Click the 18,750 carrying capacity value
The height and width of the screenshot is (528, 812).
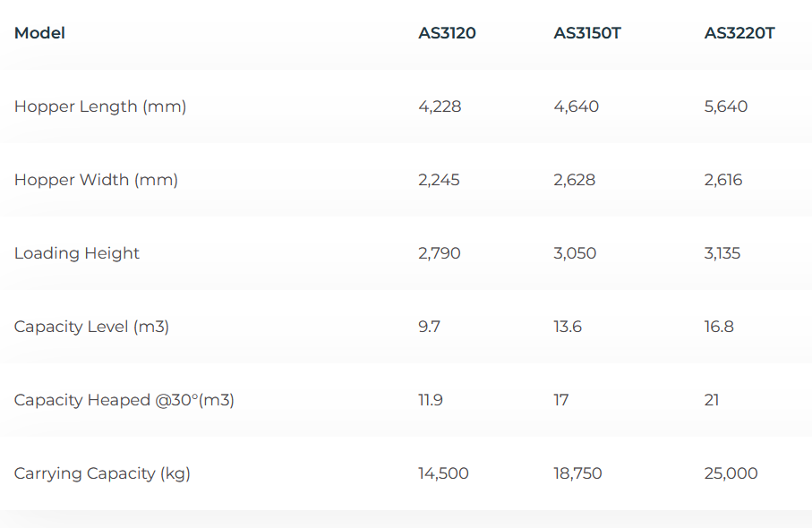click(578, 473)
